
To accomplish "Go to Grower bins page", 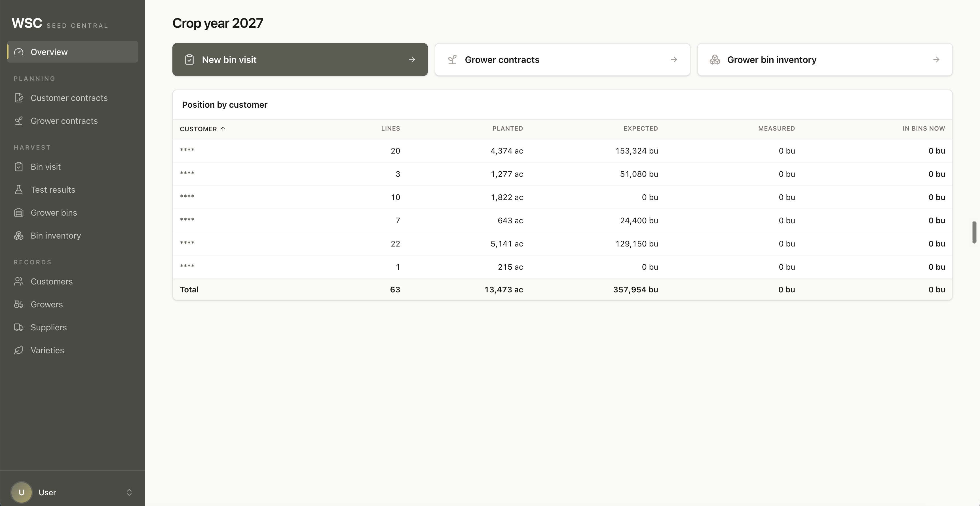I will click(x=73, y=212).
